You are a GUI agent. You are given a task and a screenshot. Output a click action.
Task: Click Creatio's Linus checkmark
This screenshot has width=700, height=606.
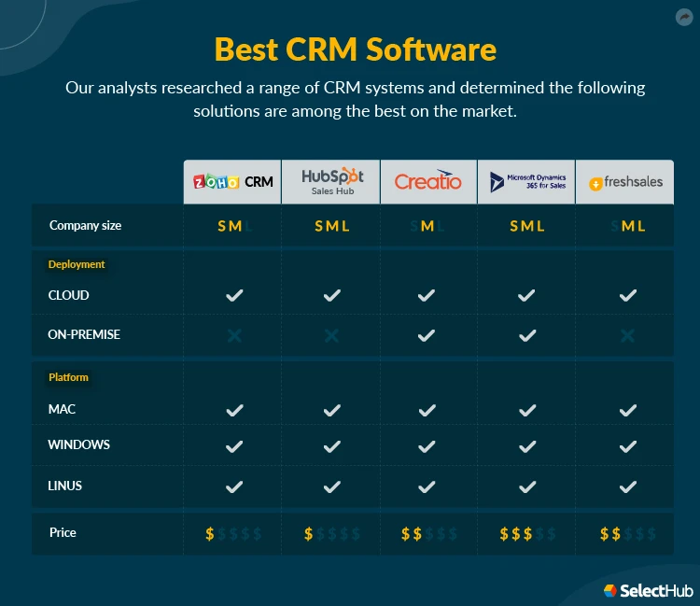point(427,486)
